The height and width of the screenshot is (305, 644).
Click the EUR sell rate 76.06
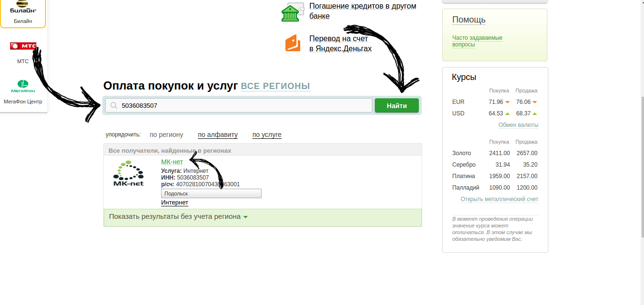click(x=524, y=102)
